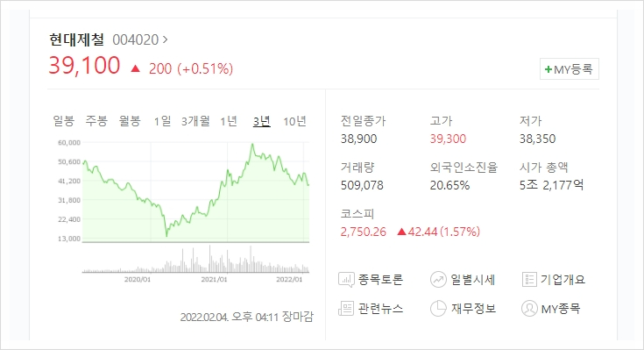Select the active 3년 chart period

click(x=262, y=121)
